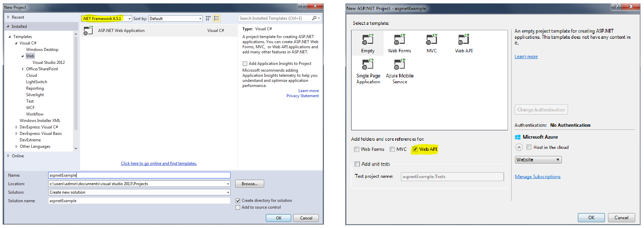Click Cancel in New Project dialog

coord(306,218)
